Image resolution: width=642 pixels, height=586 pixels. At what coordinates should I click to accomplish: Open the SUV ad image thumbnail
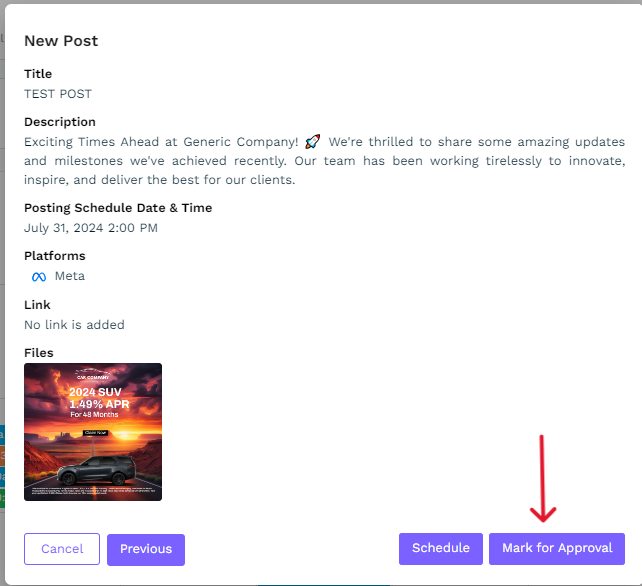pos(93,431)
